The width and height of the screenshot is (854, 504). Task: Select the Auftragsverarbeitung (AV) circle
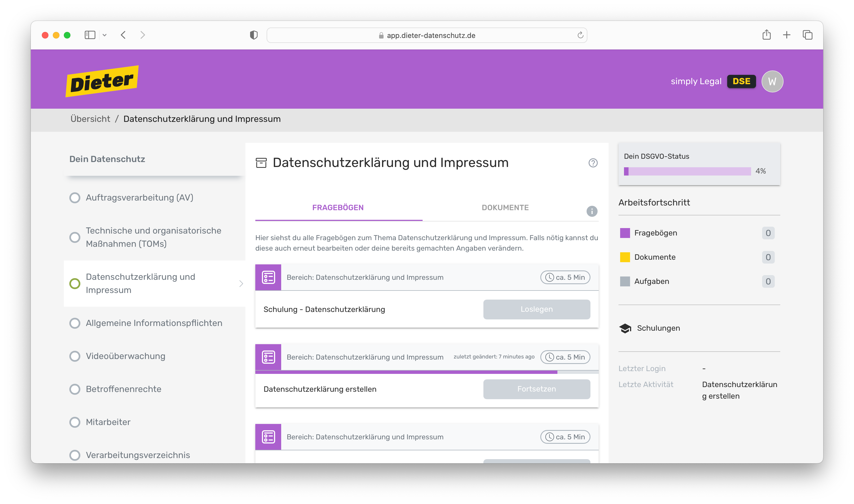point(75,198)
